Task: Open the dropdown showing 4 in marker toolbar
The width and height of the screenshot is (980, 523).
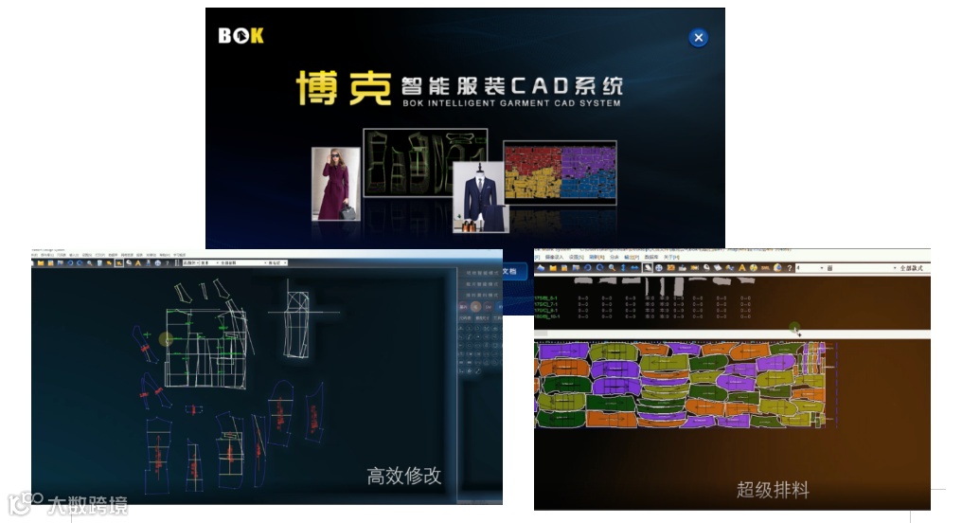Action: pos(811,268)
